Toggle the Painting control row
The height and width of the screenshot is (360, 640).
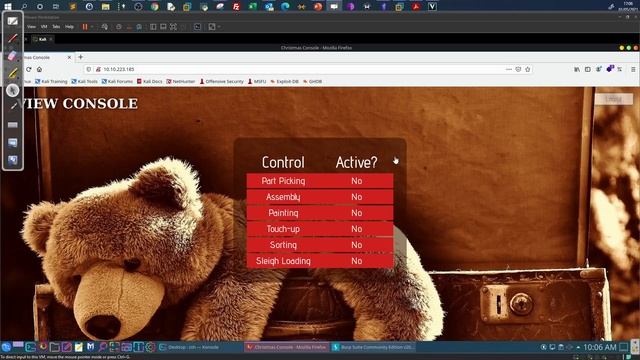[x=320, y=213]
